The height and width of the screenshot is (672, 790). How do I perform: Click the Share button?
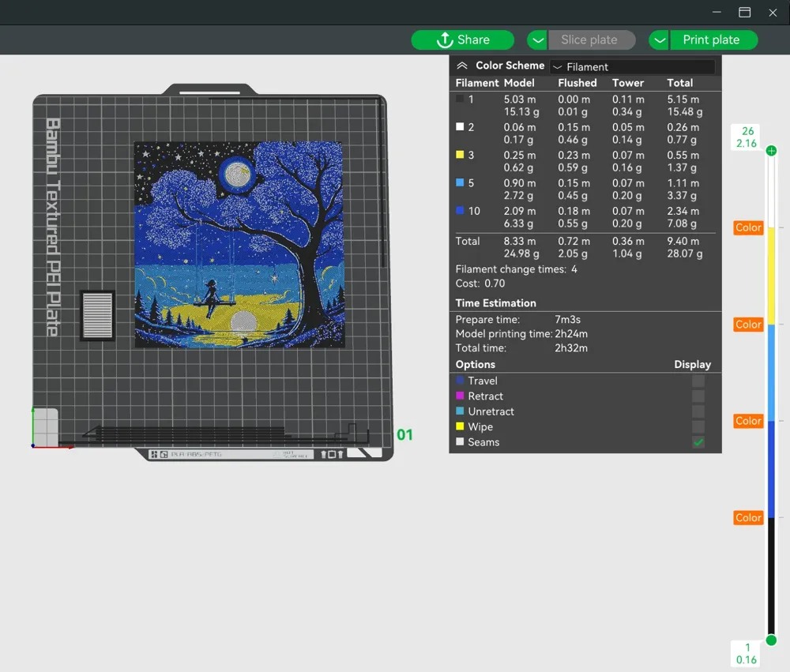462,39
